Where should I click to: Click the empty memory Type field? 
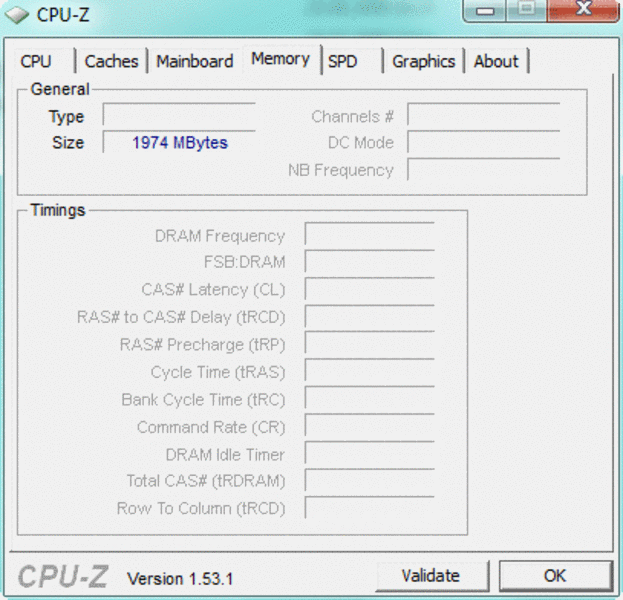(x=179, y=114)
